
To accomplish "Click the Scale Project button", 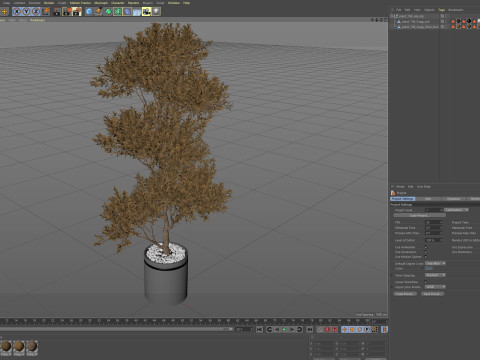I will (x=420, y=216).
